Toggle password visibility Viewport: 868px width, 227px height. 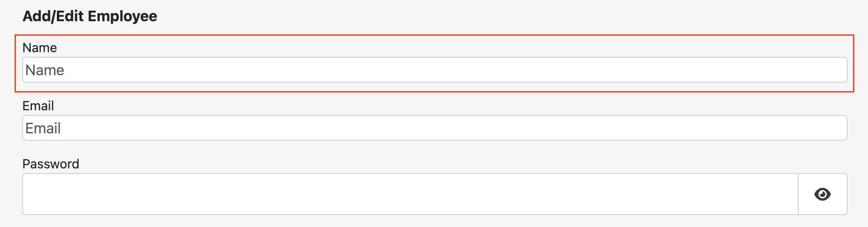click(x=822, y=194)
